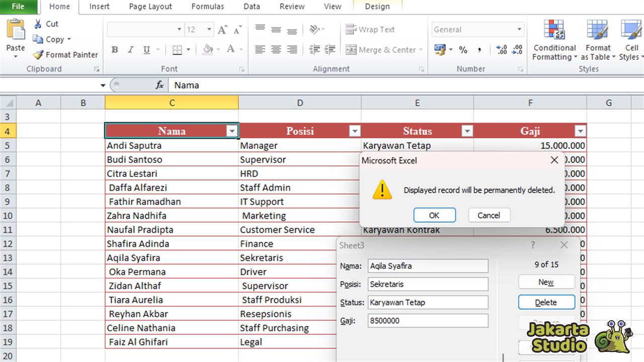Apply Percent Style from Number group
The width and height of the screenshot is (644, 362).
(463, 50)
